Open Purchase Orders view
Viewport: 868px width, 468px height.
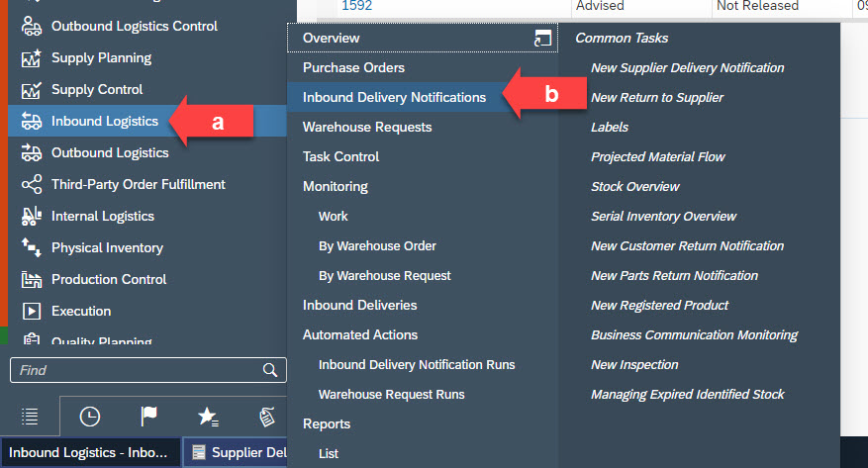[353, 67]
